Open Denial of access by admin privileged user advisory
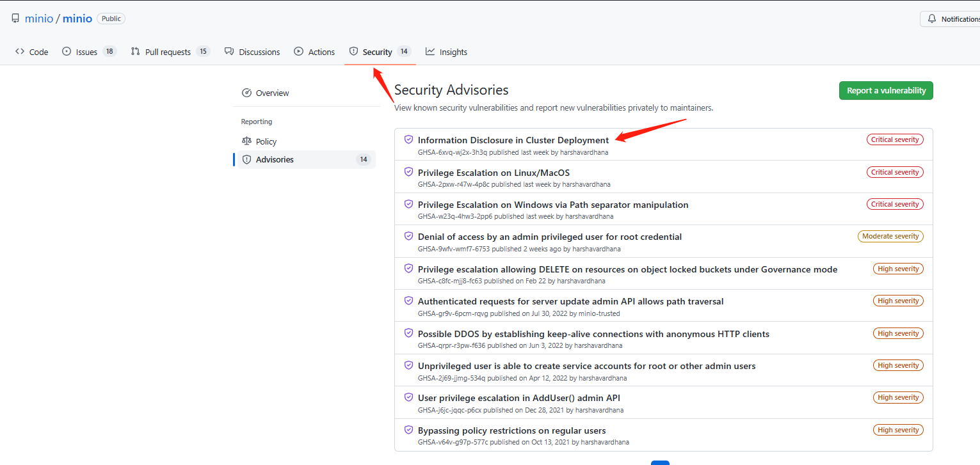980x465 pixels. (550, 237)
